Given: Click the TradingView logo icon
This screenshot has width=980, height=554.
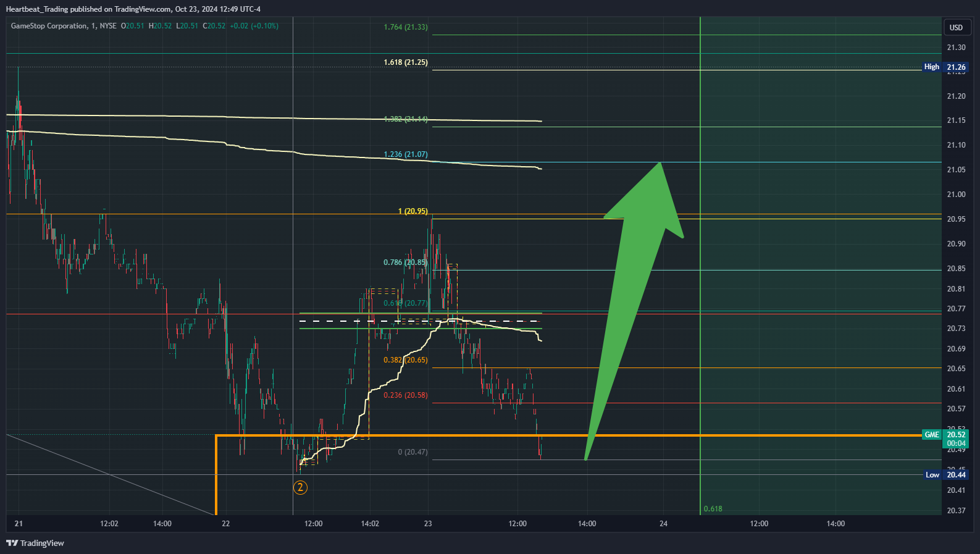Looking at the screenshot, I should coord(12,543).
